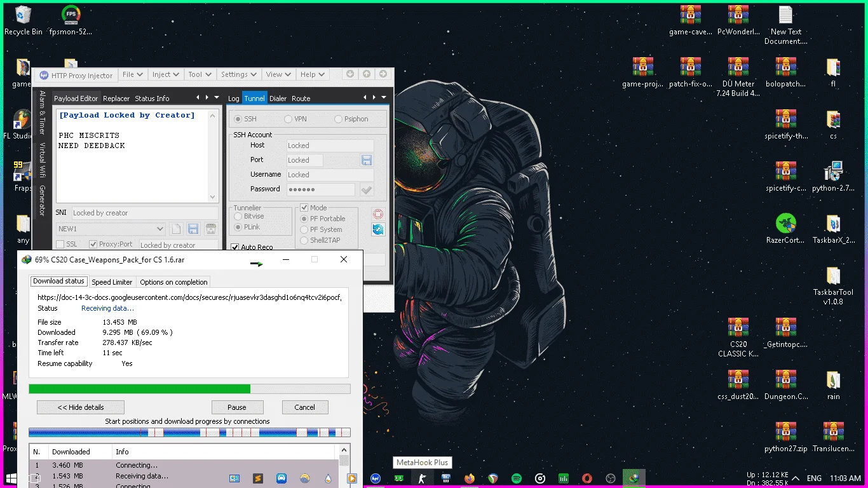Image resolution: width=868 pixels, height=488 pixels.
Task: Click the right arrow circle icon in HTTP Proxy Injector
Action: [383, 74]
